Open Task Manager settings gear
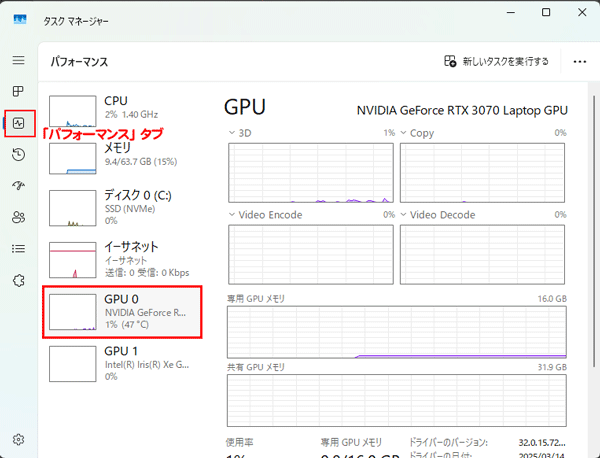This screenshot has height=458, width=600. click(18, 439)
